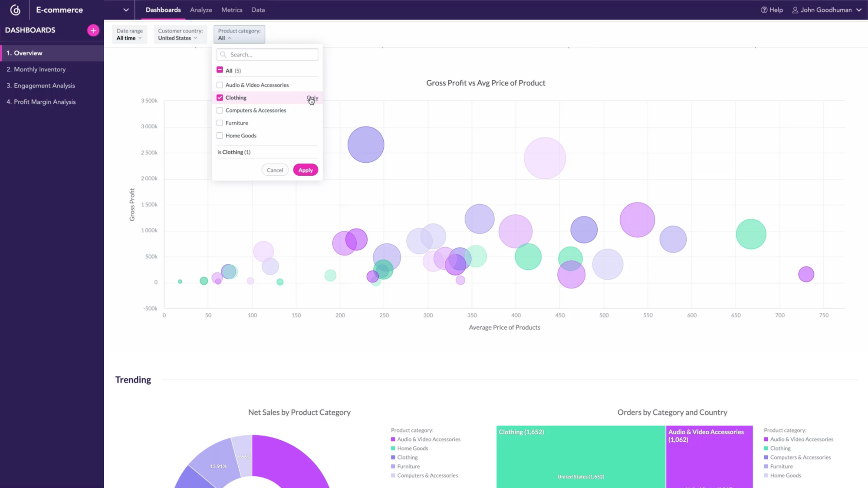Screen dimensions: 868x488
Task: Open Monthly Inventory dashboard
Action: click(52, 69)
